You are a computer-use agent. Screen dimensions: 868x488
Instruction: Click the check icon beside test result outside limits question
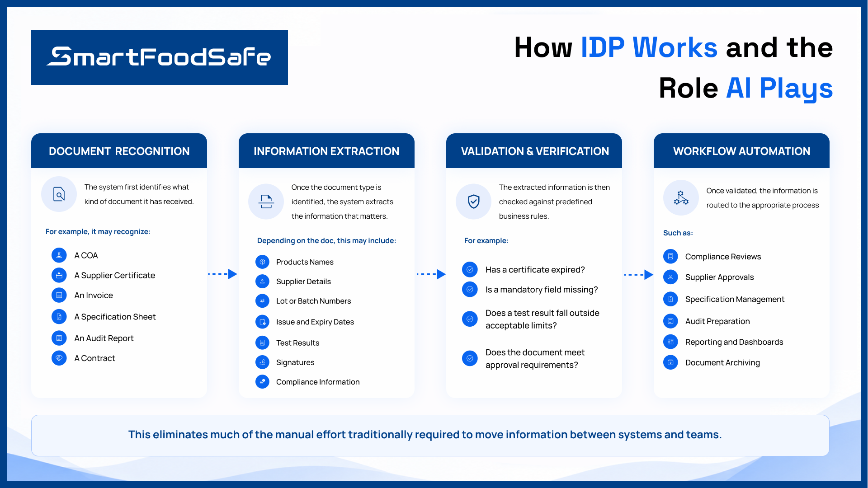[x=470, y=319]
